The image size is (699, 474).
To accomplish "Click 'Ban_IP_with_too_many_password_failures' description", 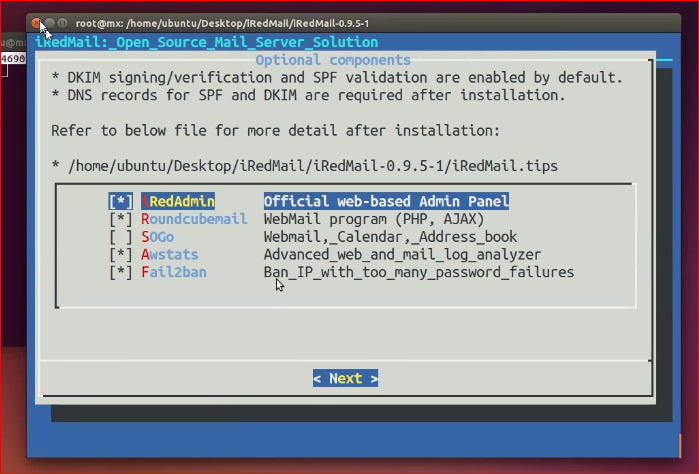I will pos(419,272).
